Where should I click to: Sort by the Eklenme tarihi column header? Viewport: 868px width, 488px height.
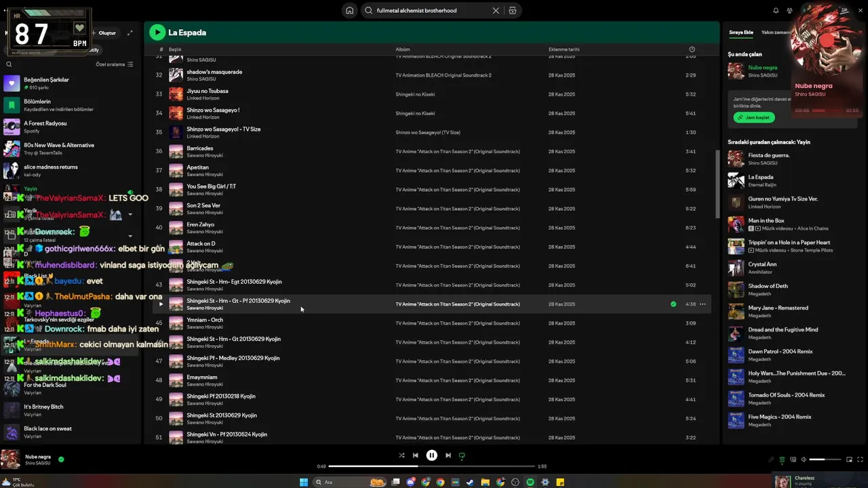(564, 49)
